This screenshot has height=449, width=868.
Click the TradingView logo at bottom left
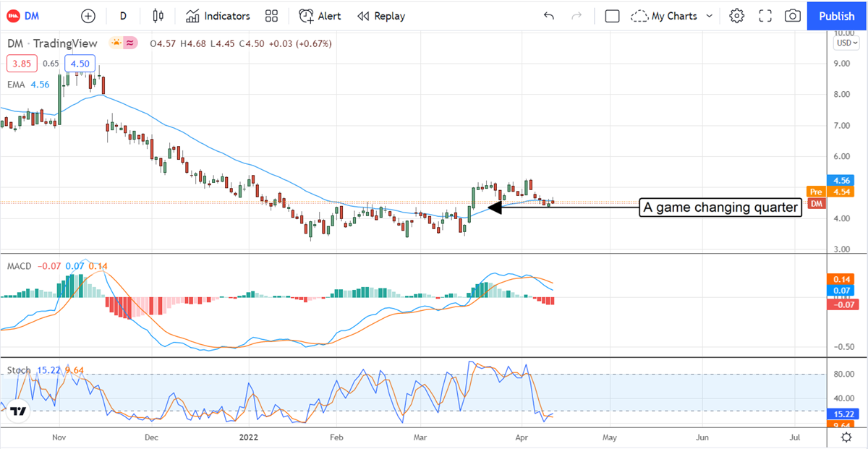pos(19,411)
